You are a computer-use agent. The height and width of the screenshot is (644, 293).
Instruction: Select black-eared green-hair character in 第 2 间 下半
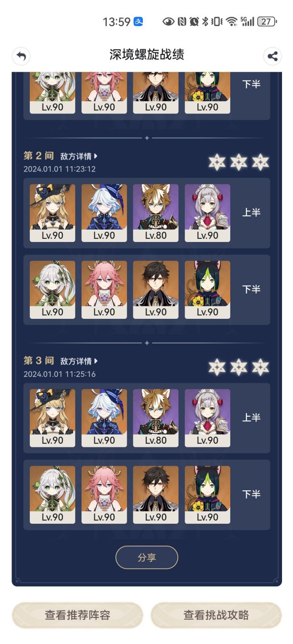pos(207,290)
